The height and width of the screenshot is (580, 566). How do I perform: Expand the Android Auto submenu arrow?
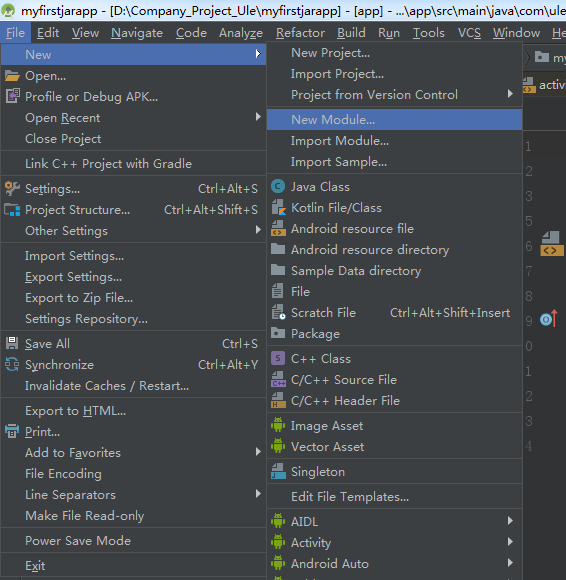click(x=510, y=563)
